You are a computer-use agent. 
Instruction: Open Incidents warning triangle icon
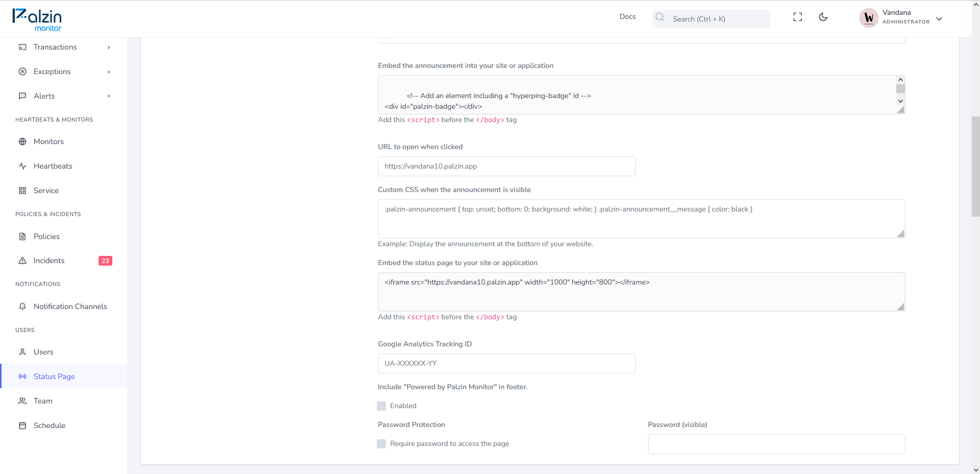coord(22,260)
